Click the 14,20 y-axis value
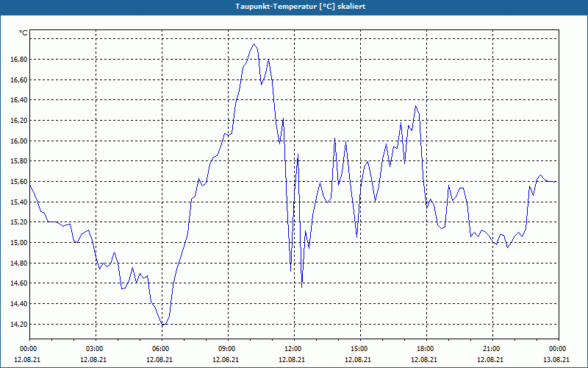588x368 pixels. (x=19, y=324)
